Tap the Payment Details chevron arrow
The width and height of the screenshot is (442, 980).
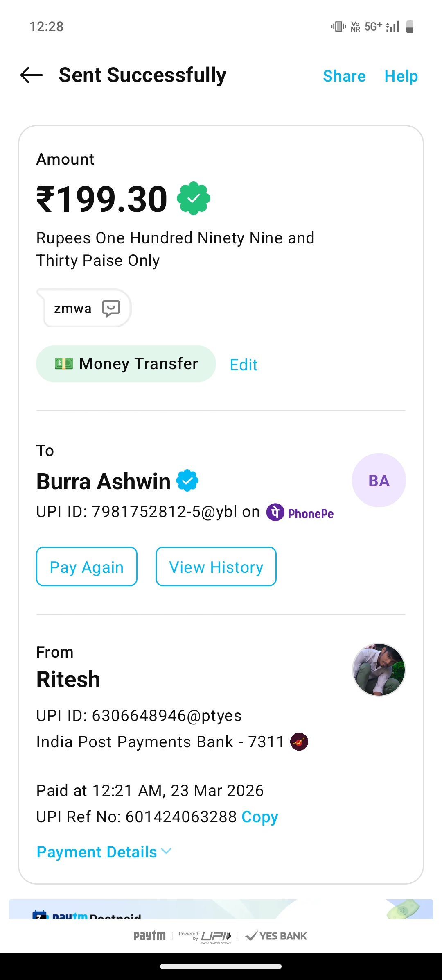point(166,851)
